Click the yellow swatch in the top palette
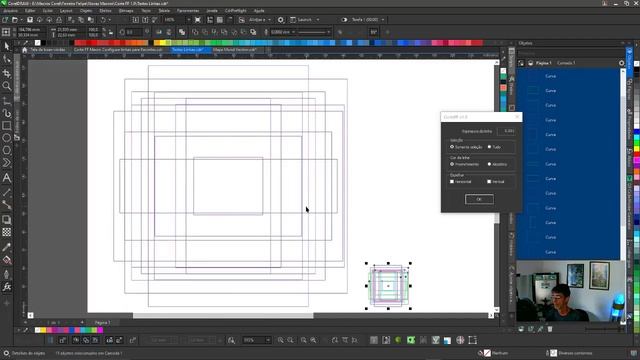Screen dimensions: 640x360 tap(162, 42)
